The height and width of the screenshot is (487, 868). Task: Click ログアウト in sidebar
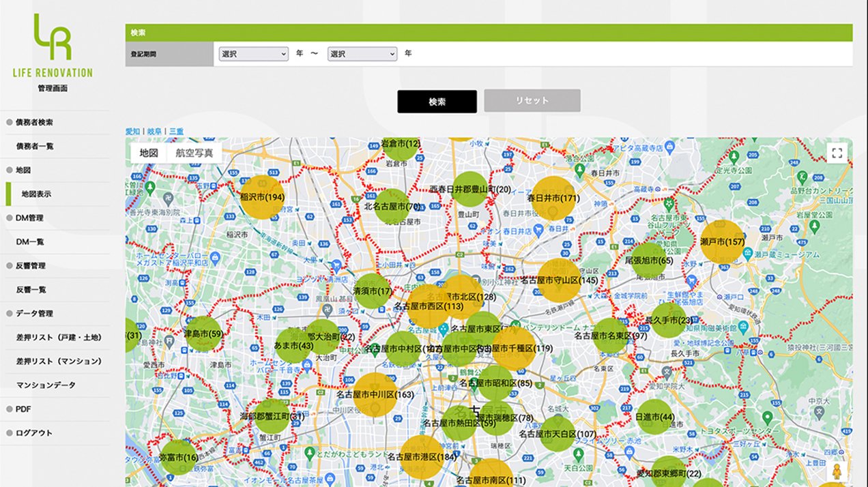[34, 433]
